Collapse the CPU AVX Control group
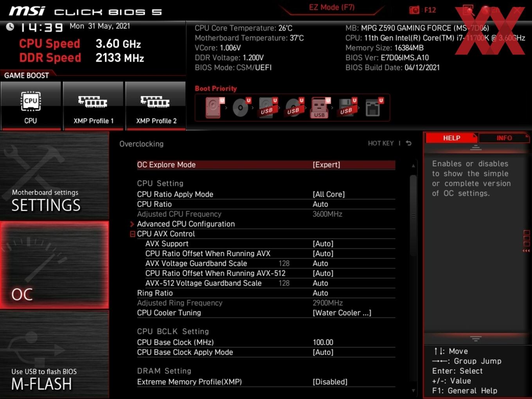 [133, 234]
